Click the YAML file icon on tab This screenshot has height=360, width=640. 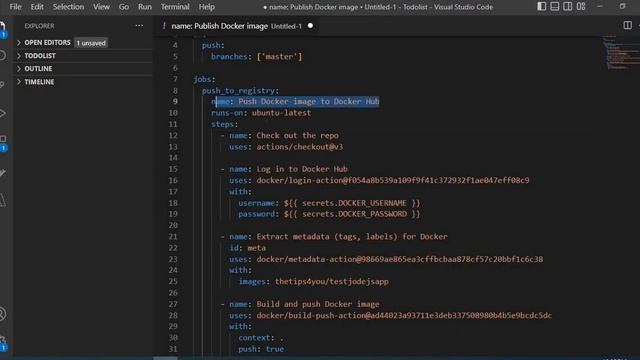tap(164, 26)
